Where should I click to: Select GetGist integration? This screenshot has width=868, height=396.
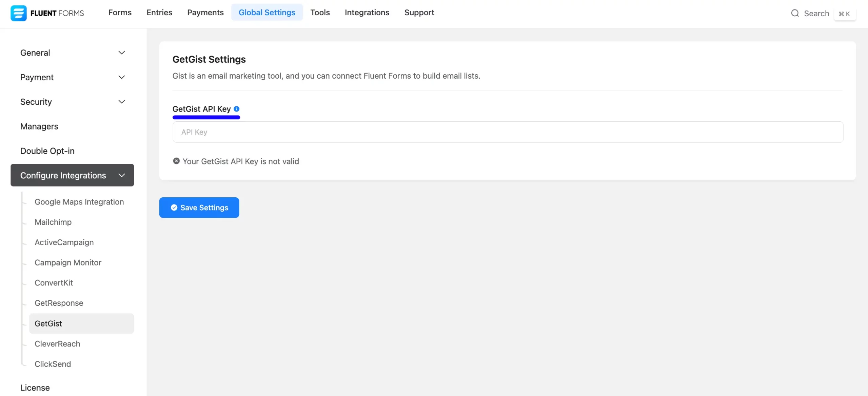pos(81,323)
